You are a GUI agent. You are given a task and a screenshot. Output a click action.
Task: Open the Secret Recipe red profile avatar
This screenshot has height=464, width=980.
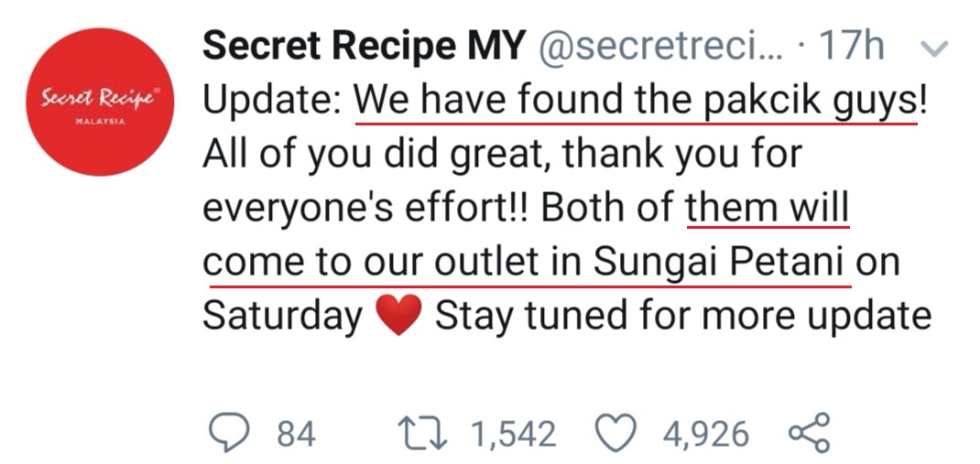100,103
